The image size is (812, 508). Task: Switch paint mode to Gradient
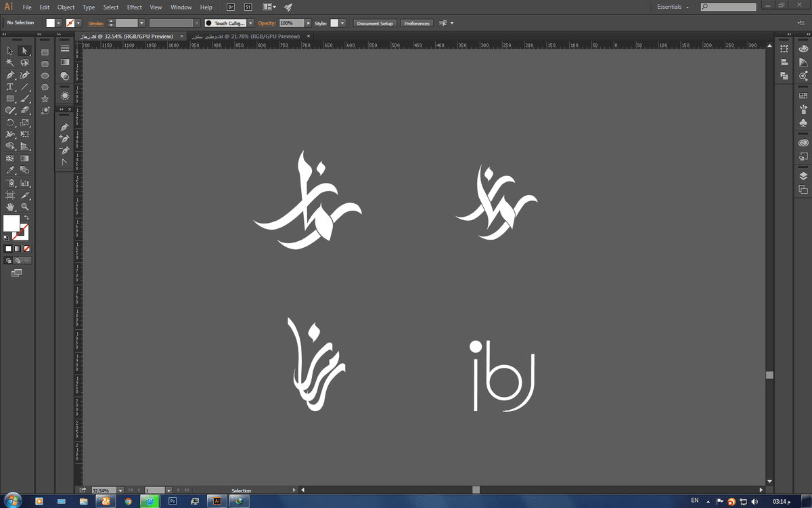[x=18, y=249]
